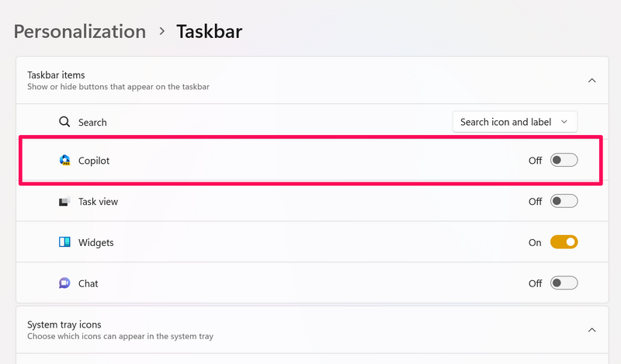Switch on the Chat toggle
Screen dimensions: 621x364
tap(564, 283)
